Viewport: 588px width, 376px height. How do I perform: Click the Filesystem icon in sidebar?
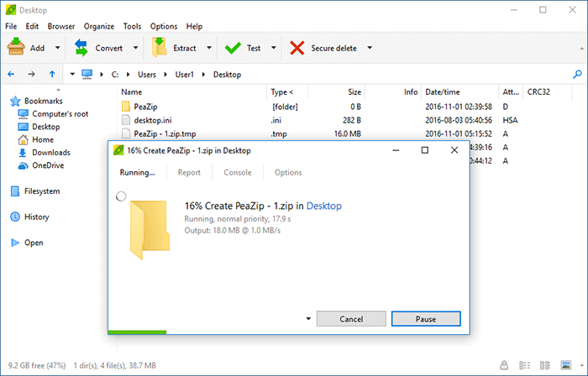pyautogui.click(x=15, y=191)
